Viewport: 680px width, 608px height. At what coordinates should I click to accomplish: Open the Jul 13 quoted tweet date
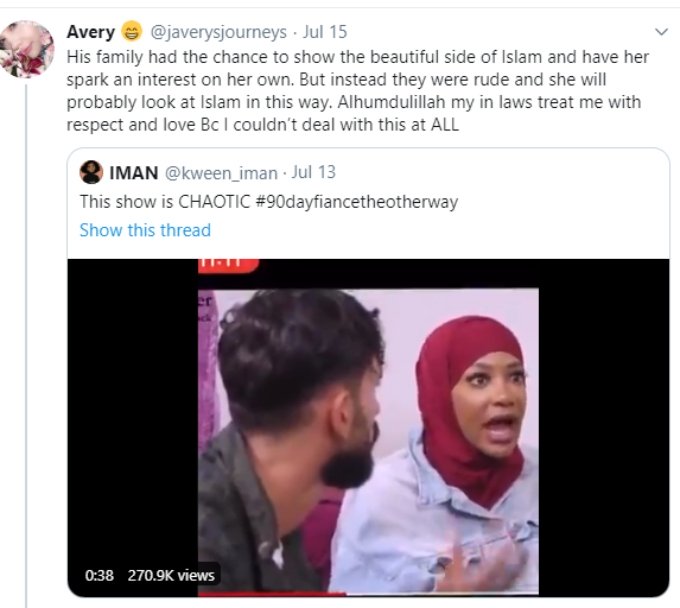pos(314,172)
